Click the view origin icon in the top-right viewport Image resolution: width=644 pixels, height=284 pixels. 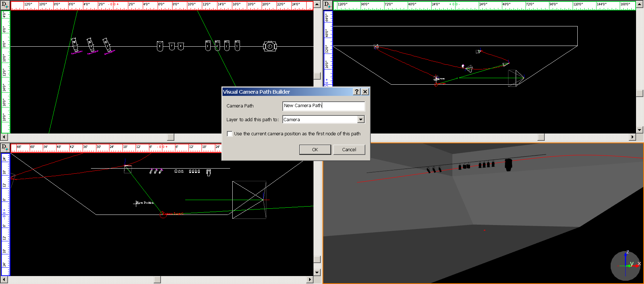(328, 5)
